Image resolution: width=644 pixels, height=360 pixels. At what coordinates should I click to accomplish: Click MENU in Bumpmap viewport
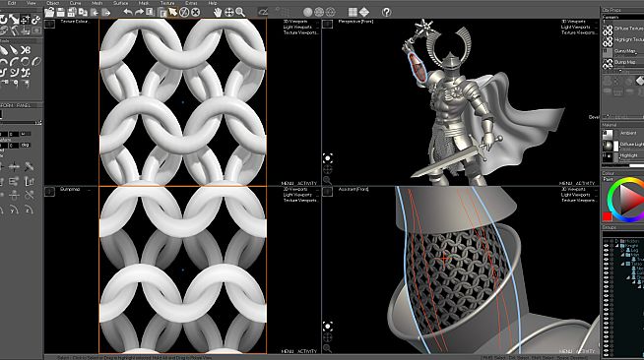(x=288, y=351)
